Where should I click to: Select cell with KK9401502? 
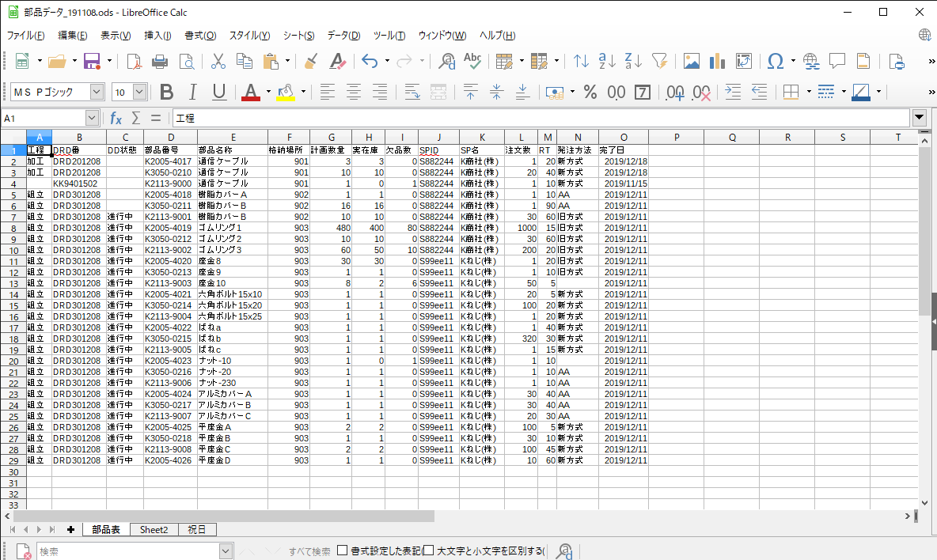coord(79,184)
